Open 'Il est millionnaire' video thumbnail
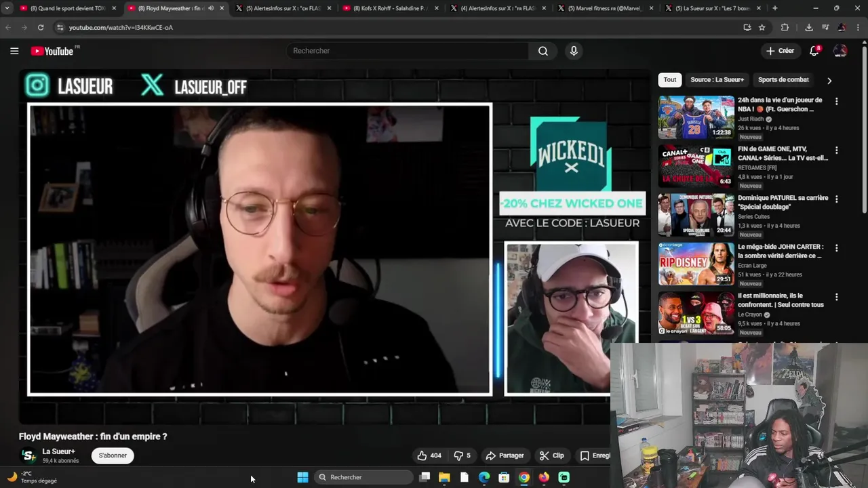 pos(696,313)
